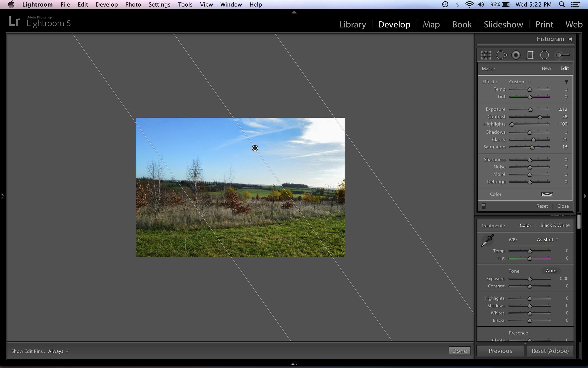Select the Graduated Filter tool

pyautogui.click(x=530, y=55)
